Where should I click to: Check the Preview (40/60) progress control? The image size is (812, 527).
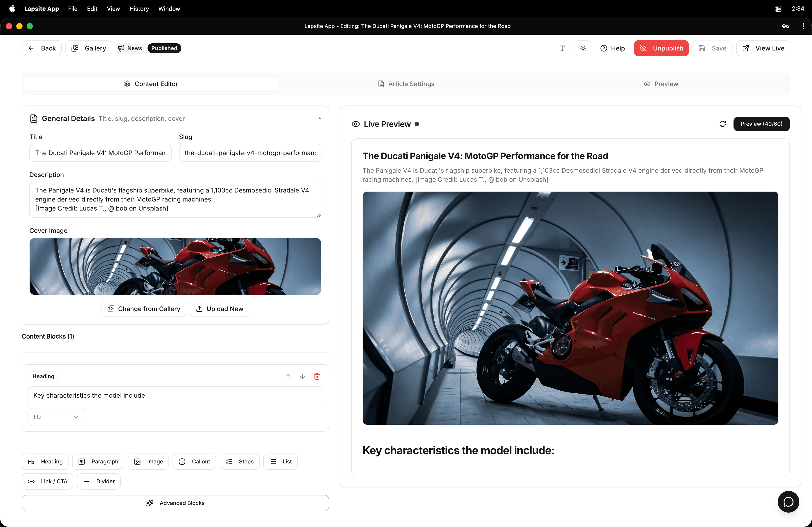tap(761, 124)
